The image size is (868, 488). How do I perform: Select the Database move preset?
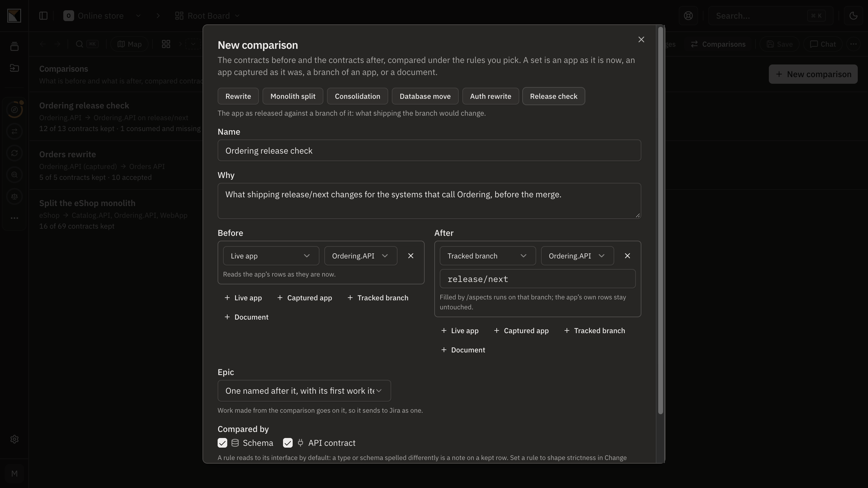(425, 96)
